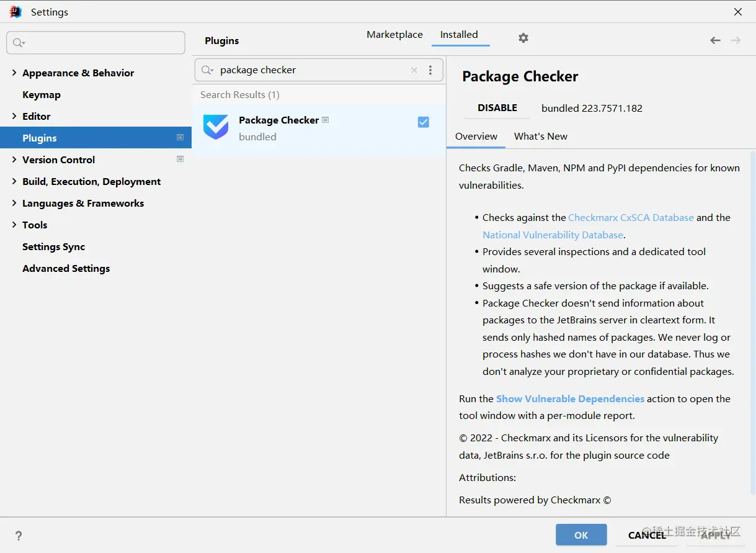
Task: Open the What's New tab
Action: [x=541, y=137]
